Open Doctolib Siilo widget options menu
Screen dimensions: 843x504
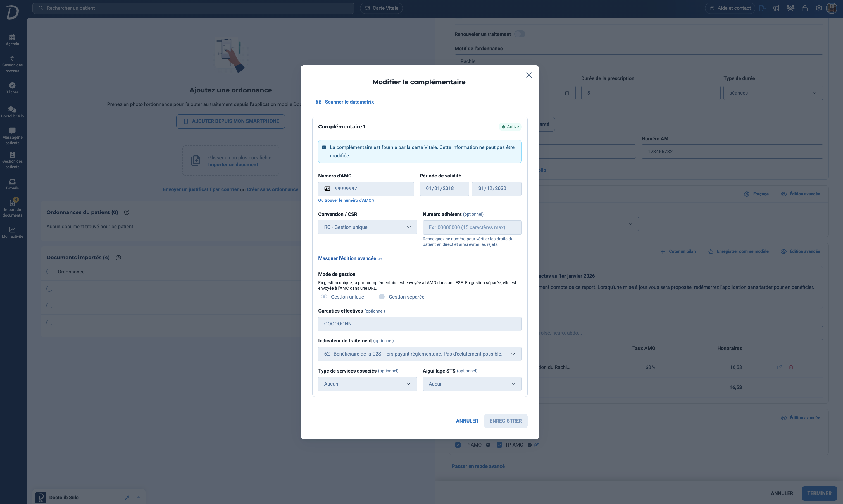(x=116, y=498)
